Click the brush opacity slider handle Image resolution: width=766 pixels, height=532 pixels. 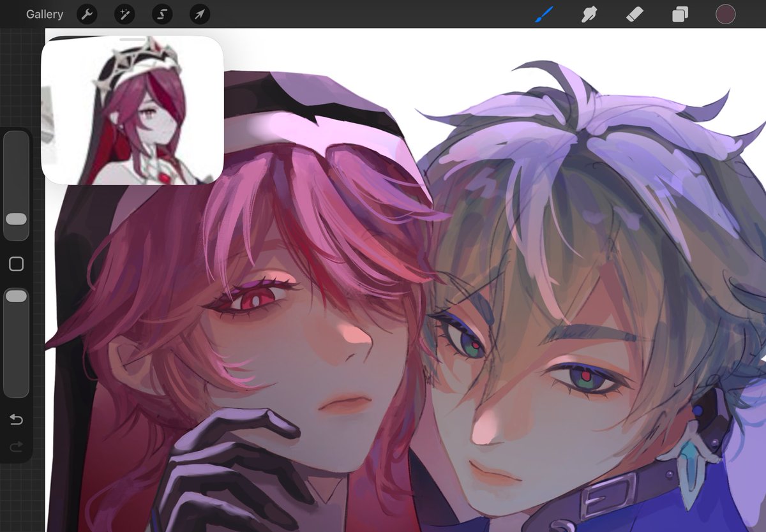point(16,296)
